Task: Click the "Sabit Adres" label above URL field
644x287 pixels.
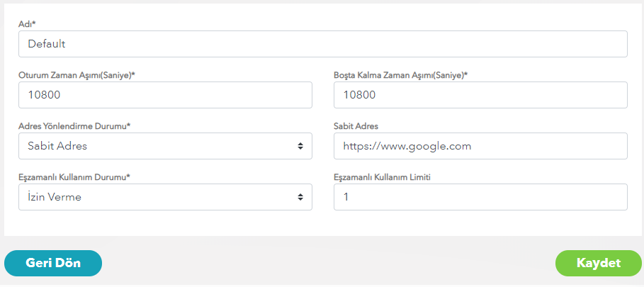Action: [356, 126]
